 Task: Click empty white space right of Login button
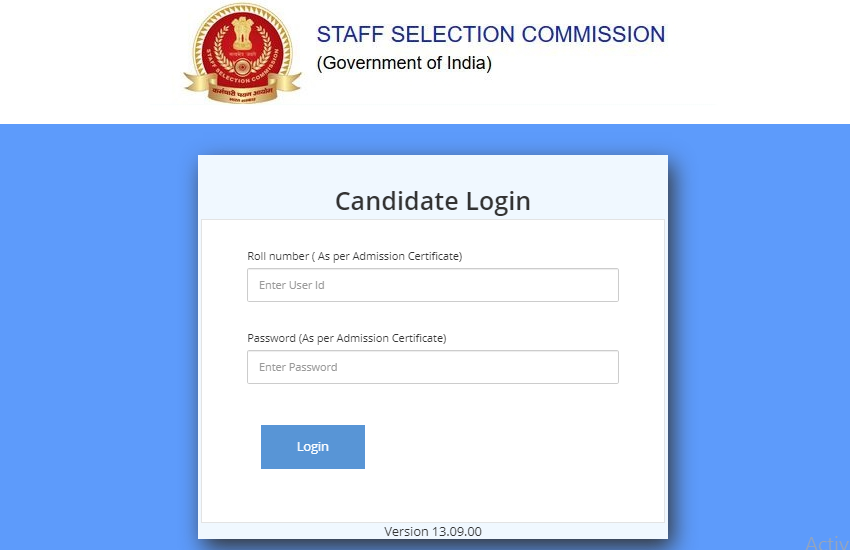510,447
